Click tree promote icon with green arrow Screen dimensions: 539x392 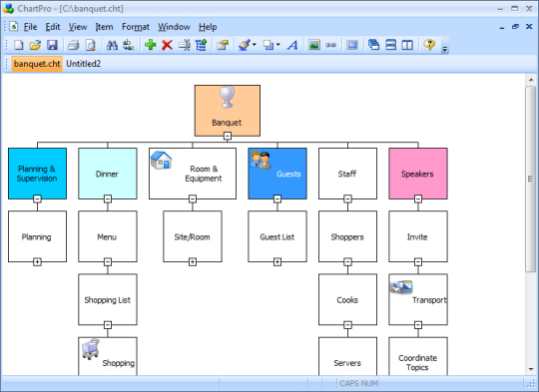point(201,45)
